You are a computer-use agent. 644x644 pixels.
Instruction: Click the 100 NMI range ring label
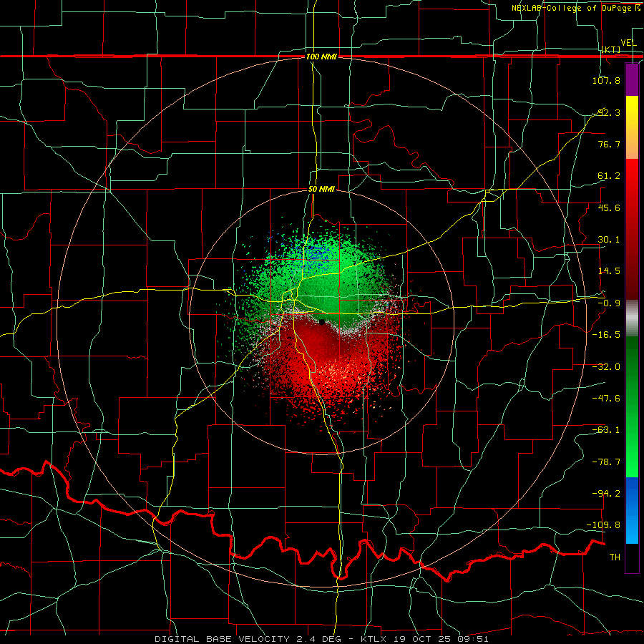pos(321,57)
